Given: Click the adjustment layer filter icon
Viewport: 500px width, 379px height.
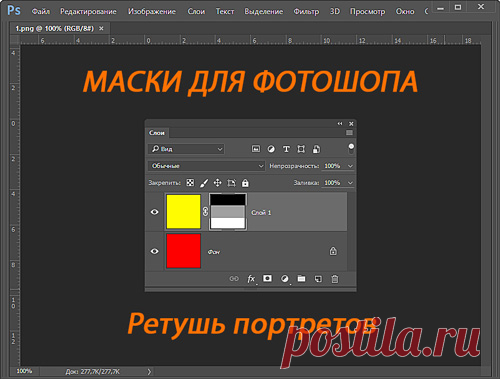Looking at the screenshot, I should 271,149.
